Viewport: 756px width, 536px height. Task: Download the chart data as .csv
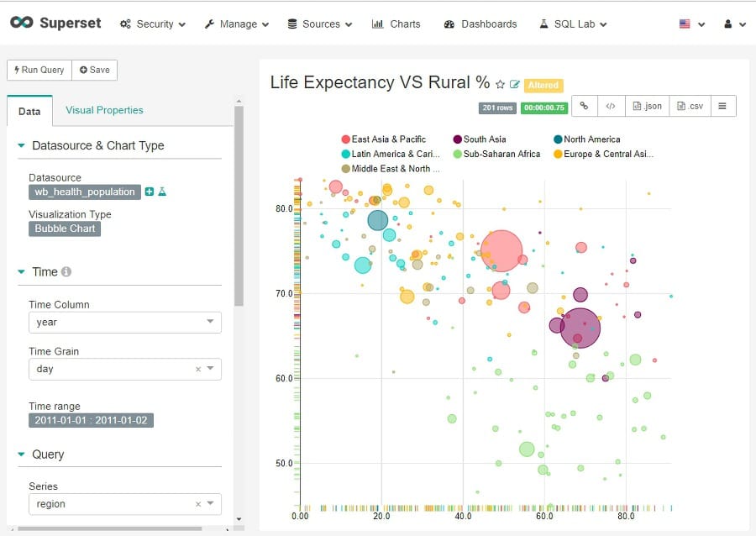pyautogui.click(x=690, y=106)
